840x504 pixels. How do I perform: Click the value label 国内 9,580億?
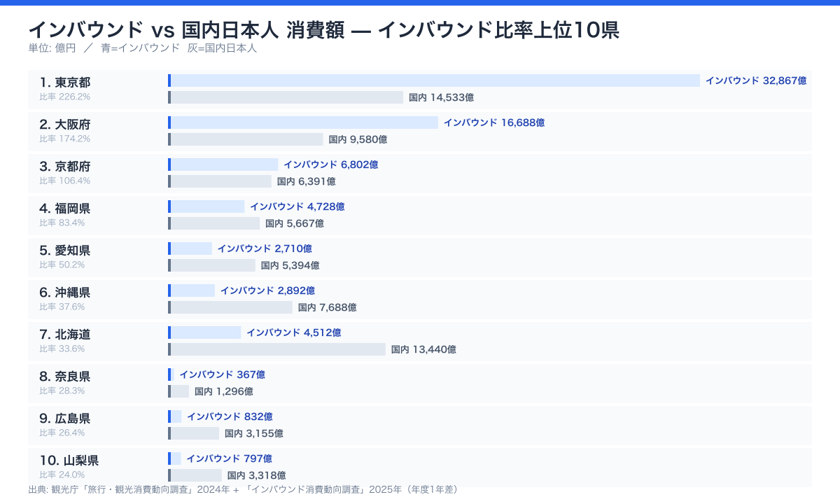point(358,139)
